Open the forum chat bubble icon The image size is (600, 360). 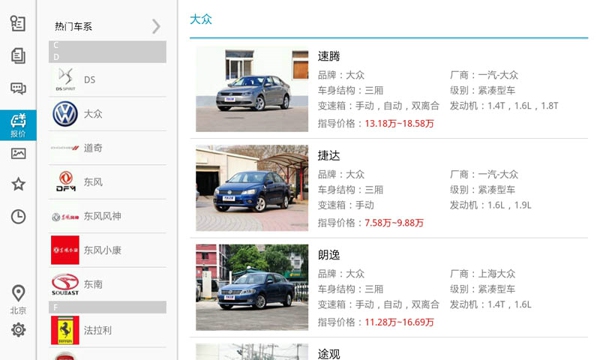[18, 88]
